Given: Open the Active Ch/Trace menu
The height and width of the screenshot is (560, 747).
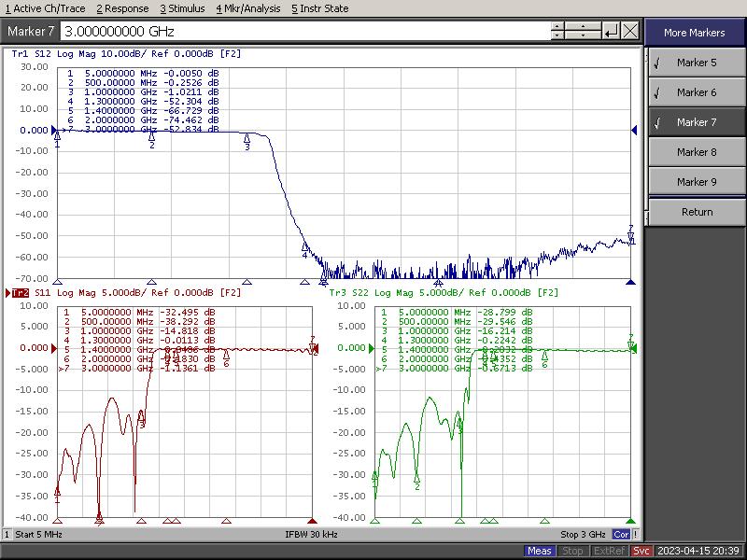Looking at the screenshot, I should pyautogui.click(x=46, y=8).
